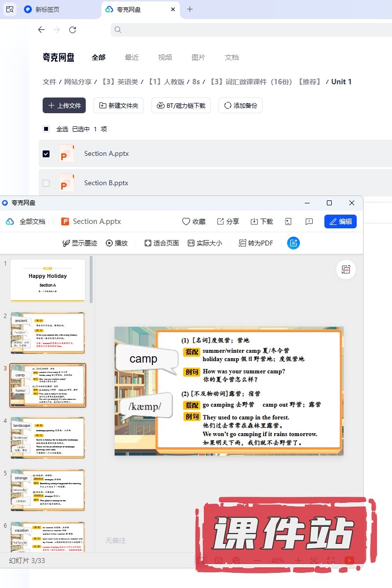Click the browser address search bar
The width and height of the screenshot is (392, 588).
(245, 30)
